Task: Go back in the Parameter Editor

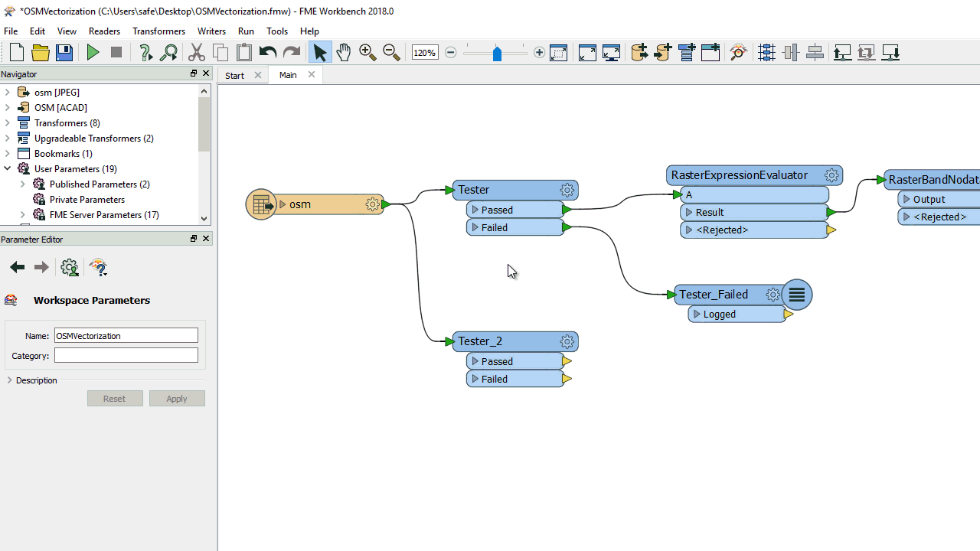Action: [x=17, y=267]
